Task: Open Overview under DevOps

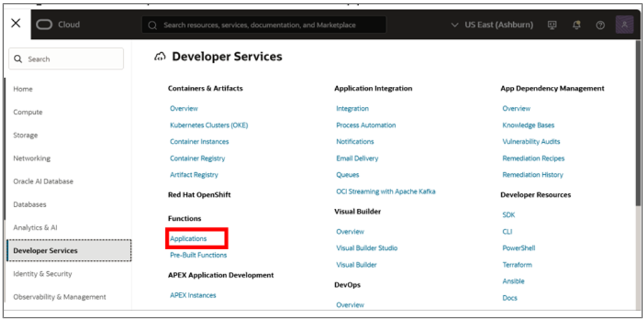Action: tap(350, 305)
